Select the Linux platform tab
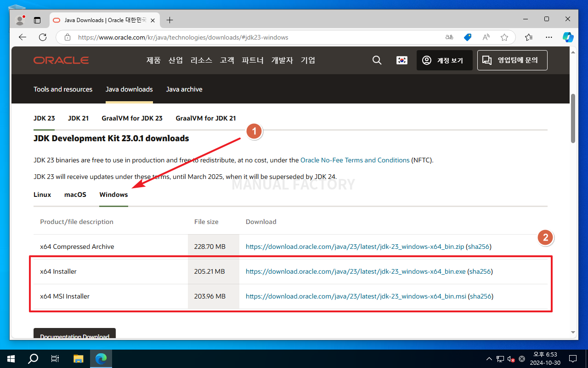 pos(42,195)
